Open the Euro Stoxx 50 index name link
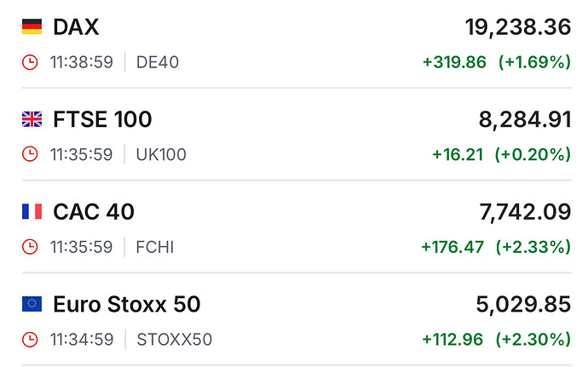Image resolution: width=588 pixels, height=367 pixels. tap(126, 303)
